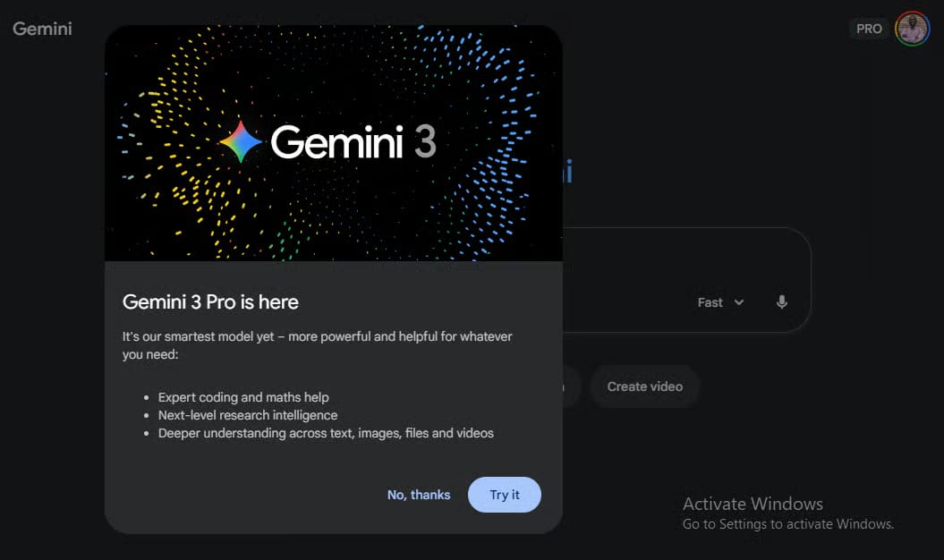Dismiss the dialog with No, thanks
Image resolution: width=944 pixels, height=560 pixels.
pos(419,495)
